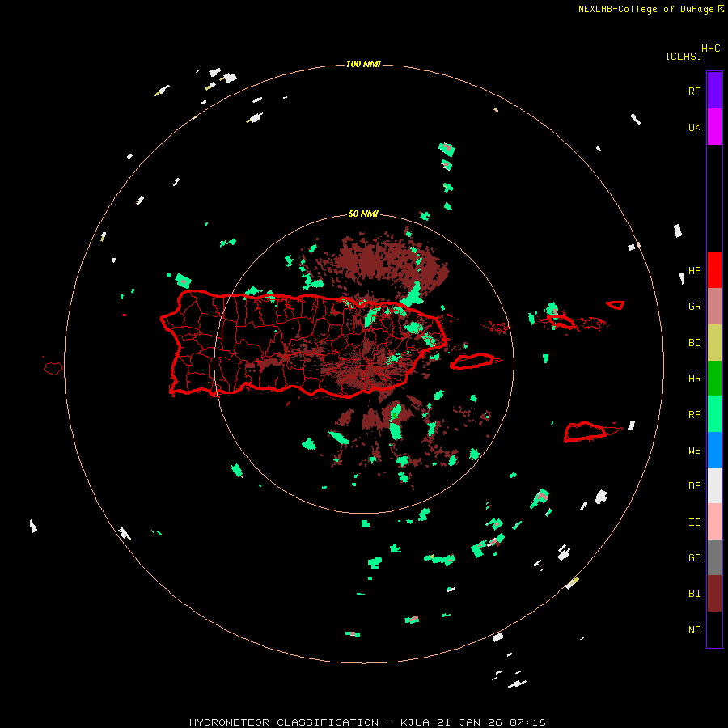728x728 pixels.
Task: Click the '50 NMI' range ring label
Action: pos(363,214)
